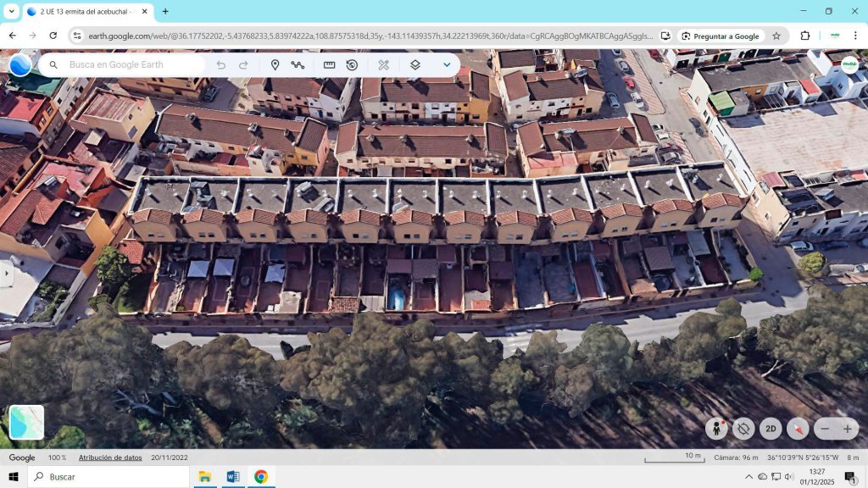Viewport: 868px width, 488px height.
Task: Activate the Street View pegman
Action: pos(716,430)
